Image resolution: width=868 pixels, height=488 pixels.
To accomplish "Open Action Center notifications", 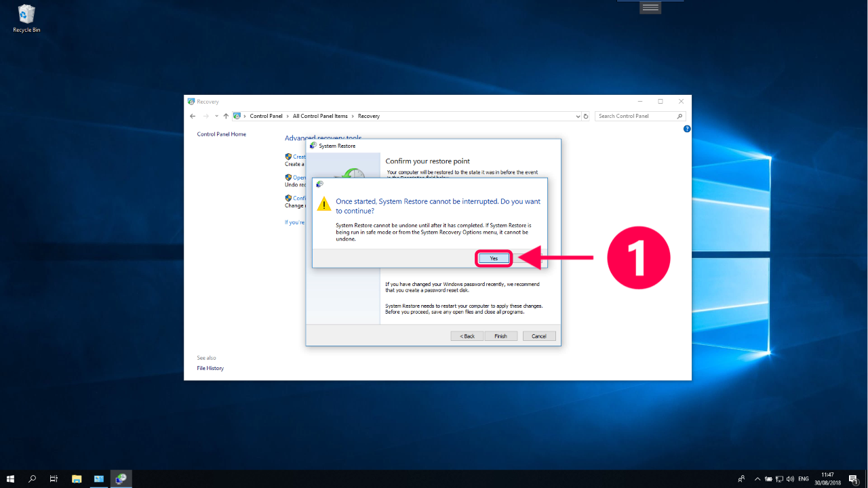I will coord(854,479).
